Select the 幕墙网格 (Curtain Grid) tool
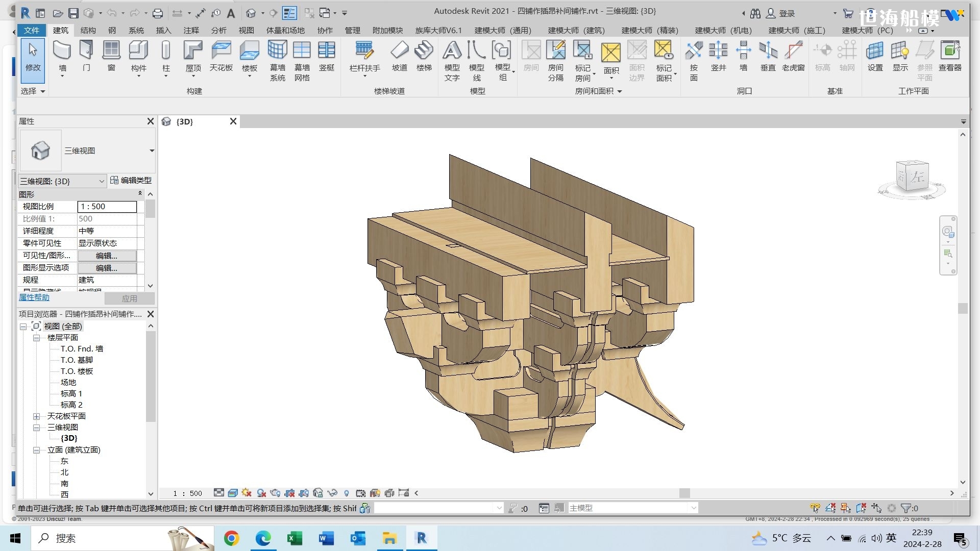The width and height of the screenshot is (980, 551). [302, 61]
